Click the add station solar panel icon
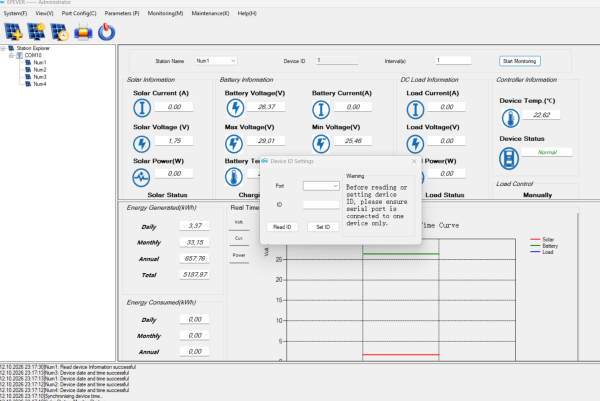Viewport: 600px width, 401px height. click(x=13, y=32)
